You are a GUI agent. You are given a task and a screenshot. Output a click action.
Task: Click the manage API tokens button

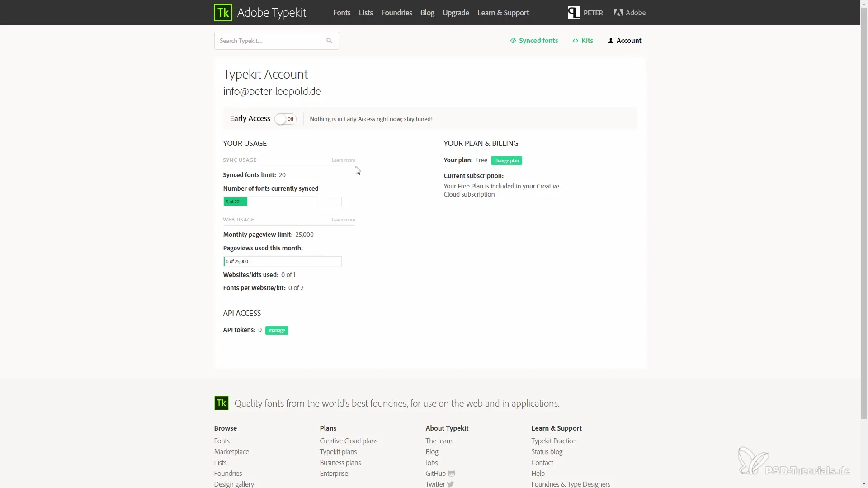(277, 330)
